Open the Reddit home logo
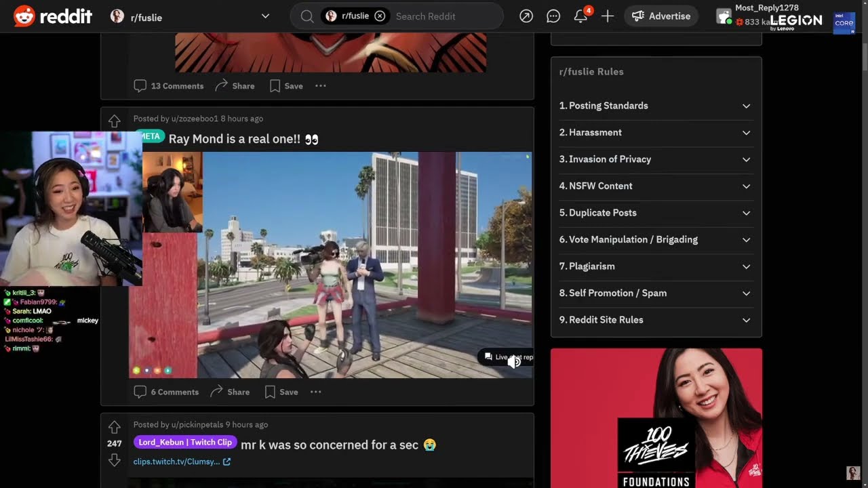Screen dimensions: 868x488 tap(53, 16)
